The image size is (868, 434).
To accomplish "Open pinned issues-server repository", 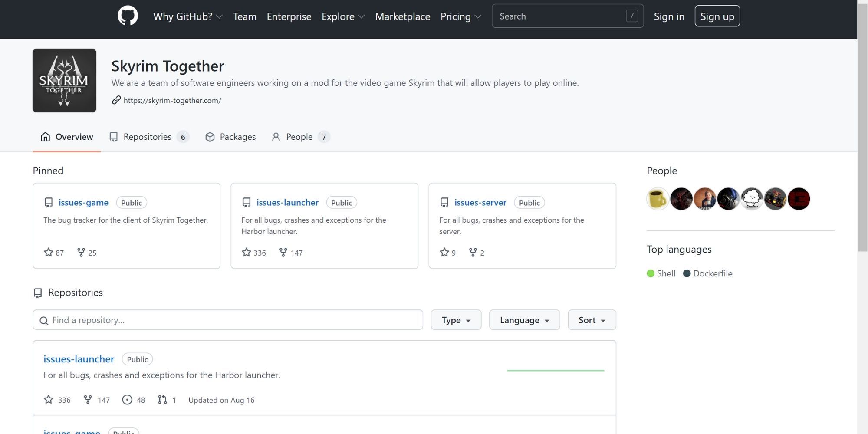I will pyautogui.click(x=480, y=202).
